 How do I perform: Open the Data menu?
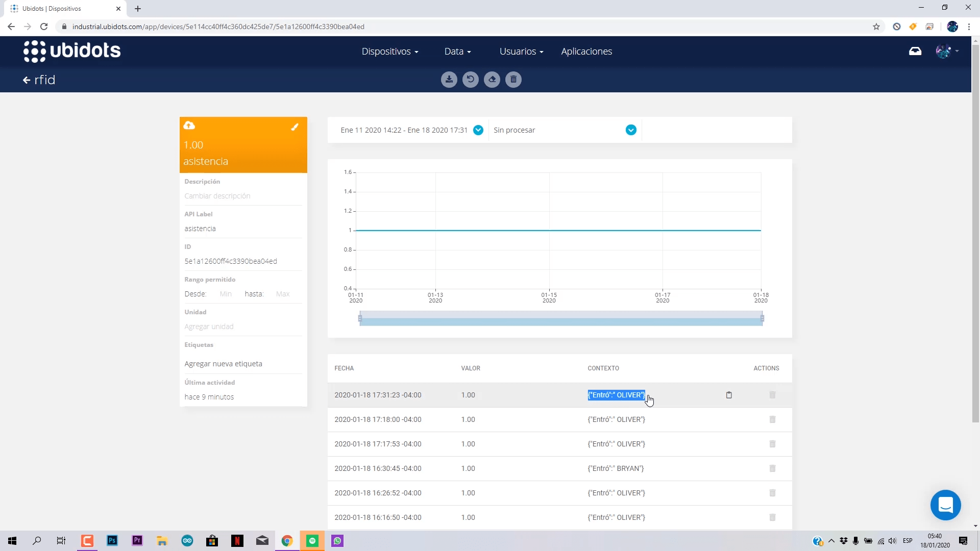[x=457, y=52]
